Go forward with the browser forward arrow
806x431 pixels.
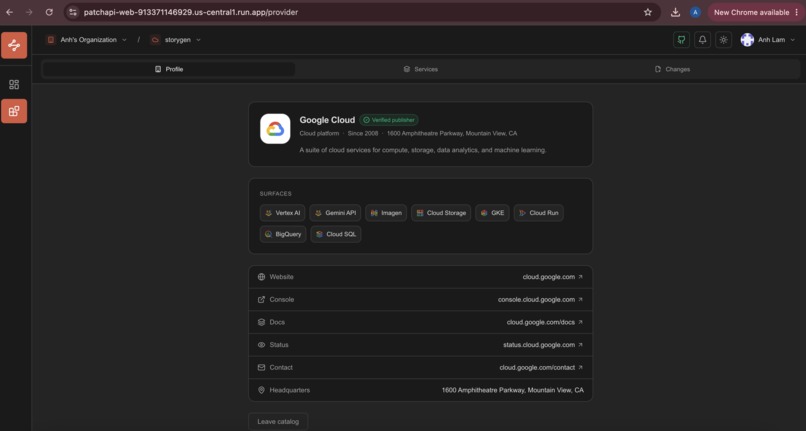point(29,12)
